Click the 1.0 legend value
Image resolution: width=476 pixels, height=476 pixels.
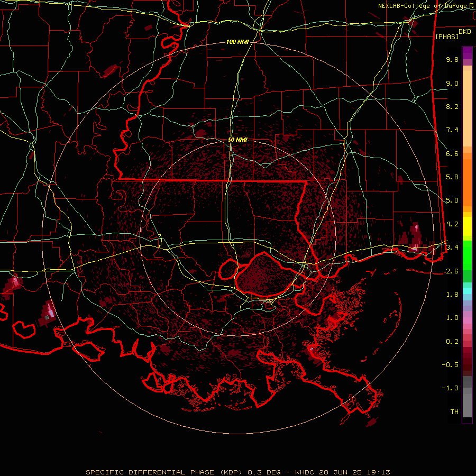(x=452, y=318)
